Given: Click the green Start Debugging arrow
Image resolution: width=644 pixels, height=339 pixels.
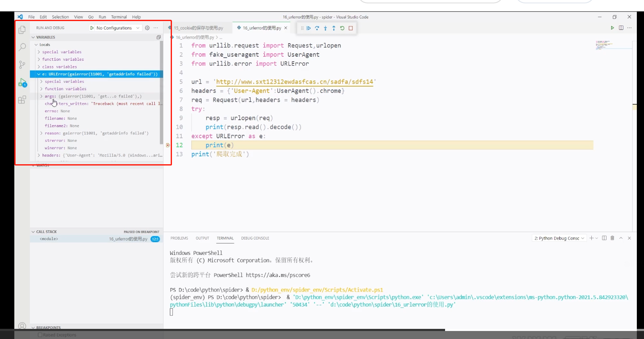Looking at the screenshot, I should pos(92,28).
